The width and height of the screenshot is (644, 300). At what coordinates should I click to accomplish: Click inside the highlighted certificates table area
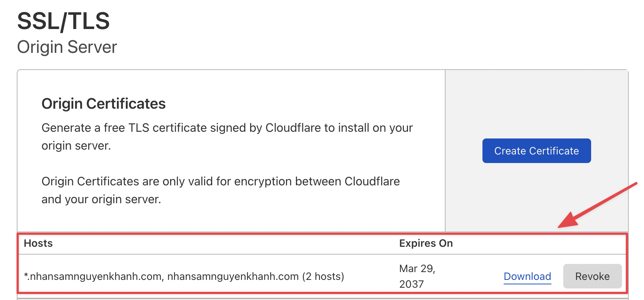point(223,261)
